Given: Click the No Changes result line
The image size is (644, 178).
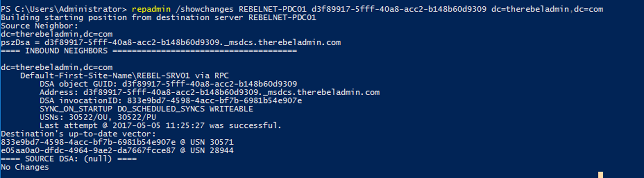Looking at the screenshot, I should 25,167.
